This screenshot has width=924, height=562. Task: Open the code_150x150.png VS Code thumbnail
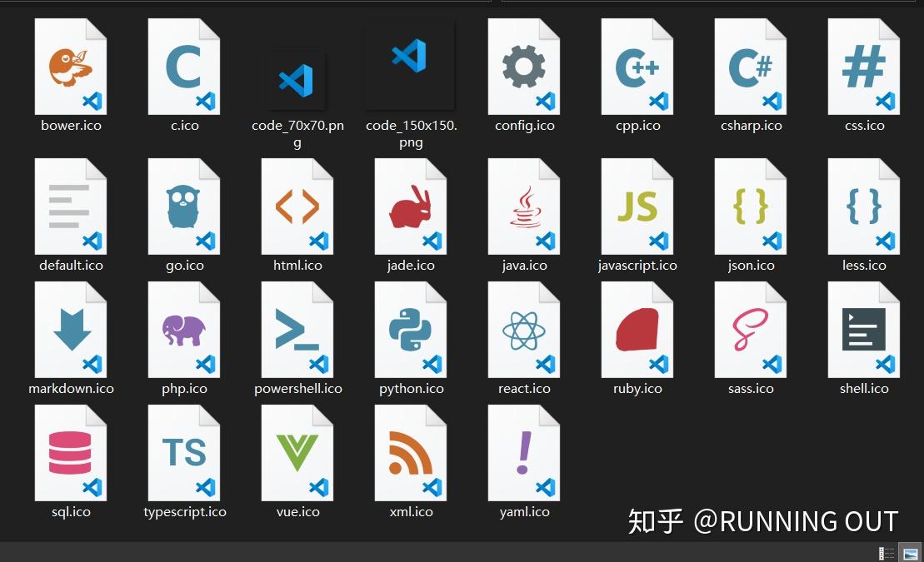pos(411,66)
